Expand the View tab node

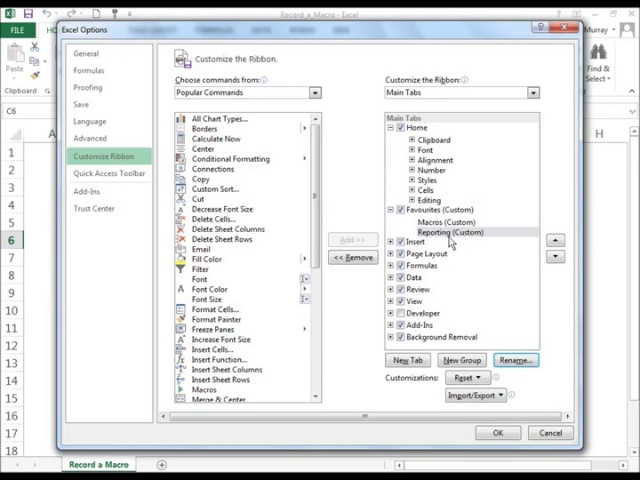coord(390,301)
